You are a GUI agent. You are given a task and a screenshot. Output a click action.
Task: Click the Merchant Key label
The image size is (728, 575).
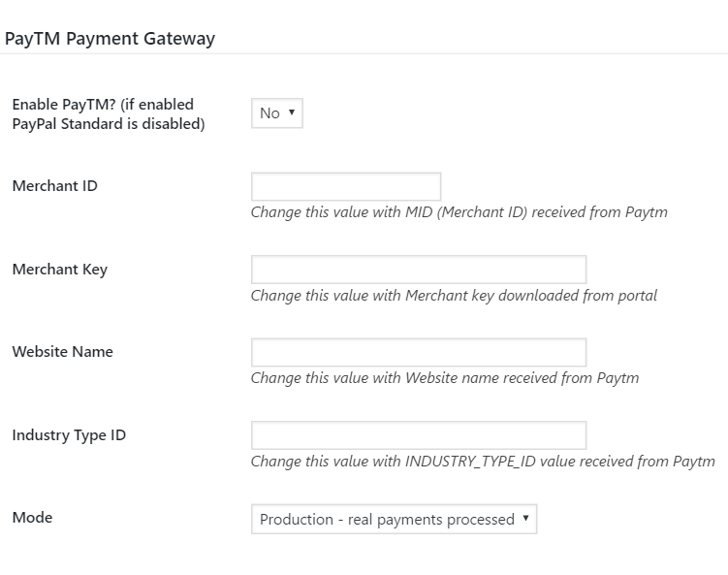(x=60, y=270)
